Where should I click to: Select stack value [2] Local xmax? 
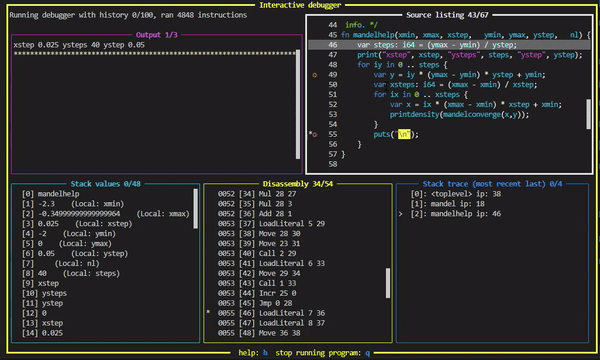point(106,214)
